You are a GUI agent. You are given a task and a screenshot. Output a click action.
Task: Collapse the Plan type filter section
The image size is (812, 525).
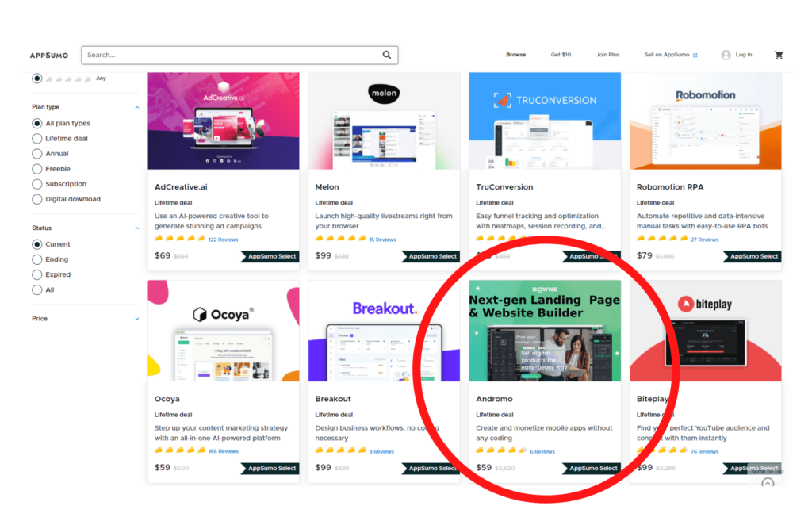[x=136, y=107]
